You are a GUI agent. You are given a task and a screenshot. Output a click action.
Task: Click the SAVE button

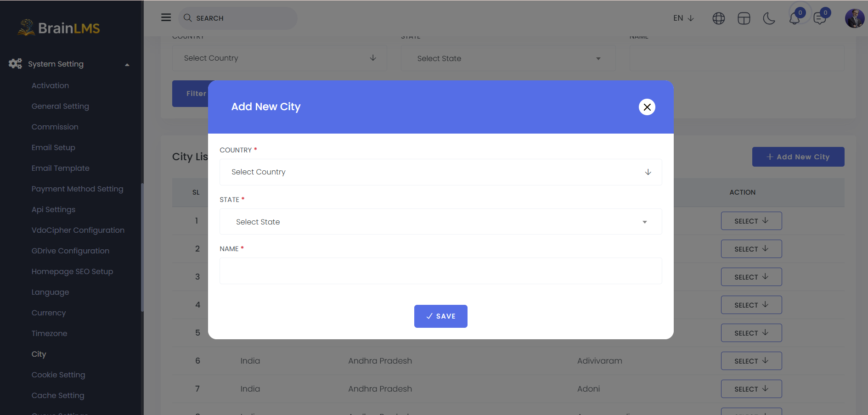tap(441, 316)
